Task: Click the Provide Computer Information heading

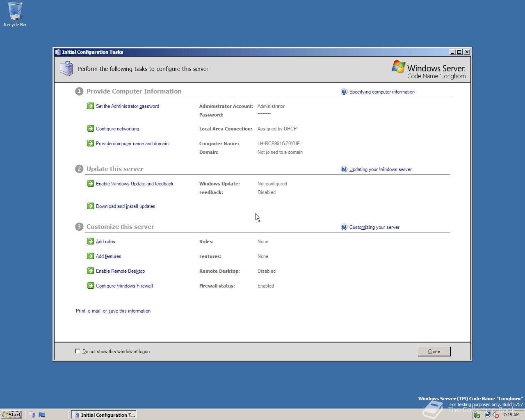Action: pyautogui.click(x=134, y=91)
